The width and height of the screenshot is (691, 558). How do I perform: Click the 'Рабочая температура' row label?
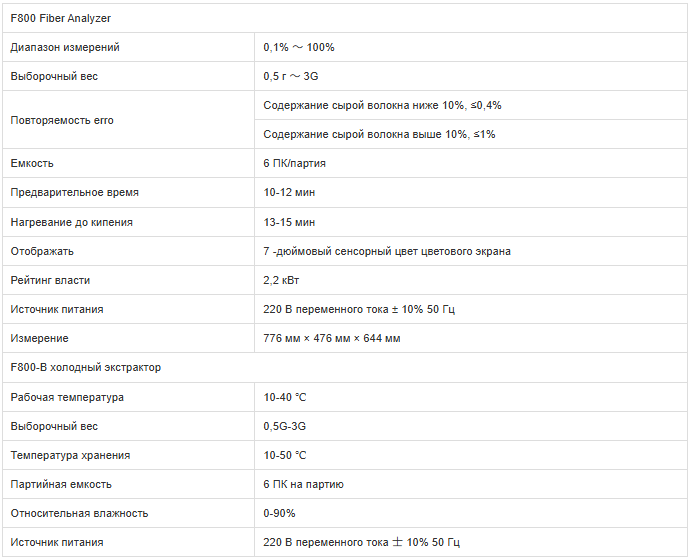click(67, 397)
